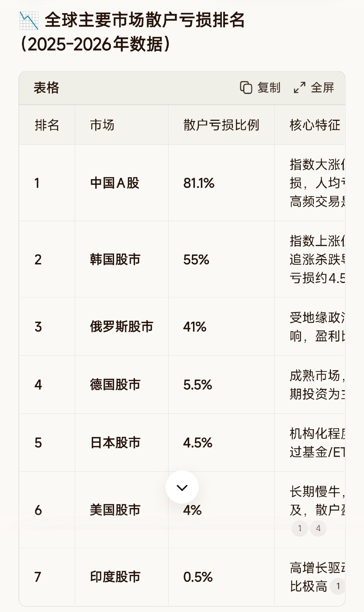Viewport: 364px width, 612px height.
Task: Click the 散户亏损比例 column header
Action: coord(221,125)
